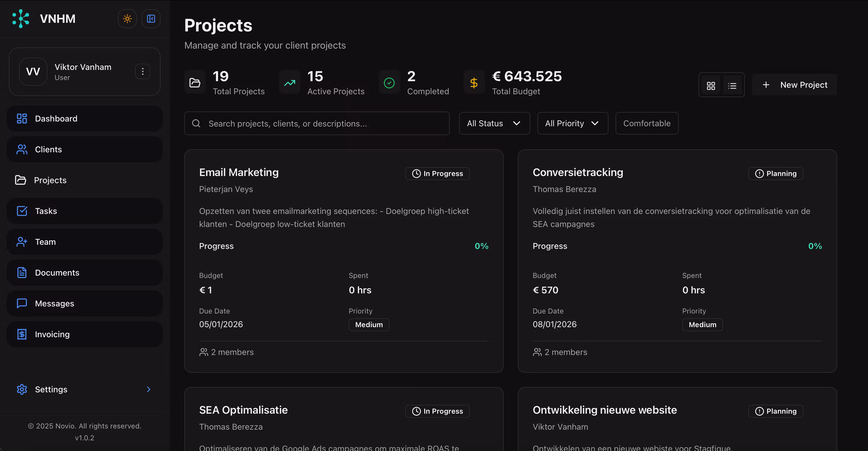Click due date 05/01/2026
868x451 pixels.
pos(221,324)
